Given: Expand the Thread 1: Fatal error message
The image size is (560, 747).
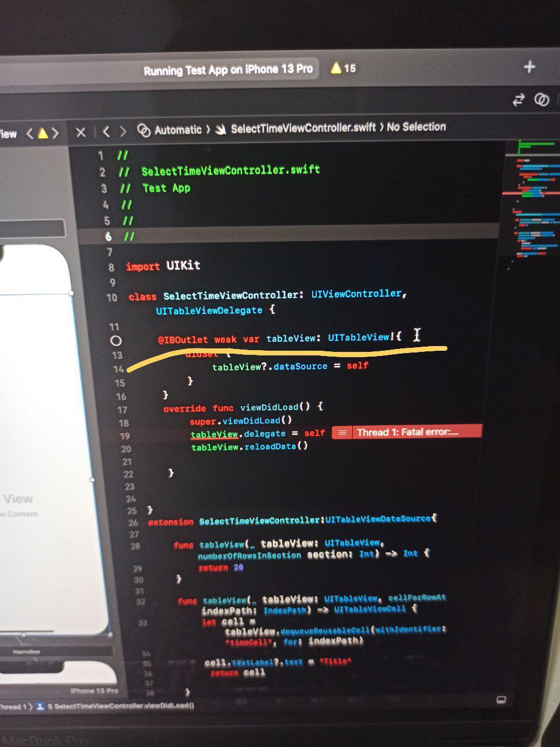Looking at the screenshot, I should coord(407,432).
